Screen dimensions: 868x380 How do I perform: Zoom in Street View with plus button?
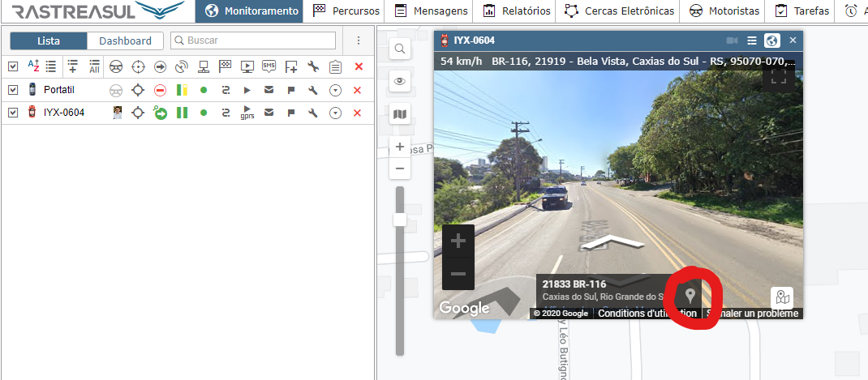pyautogui.click(x=458, y=241)
